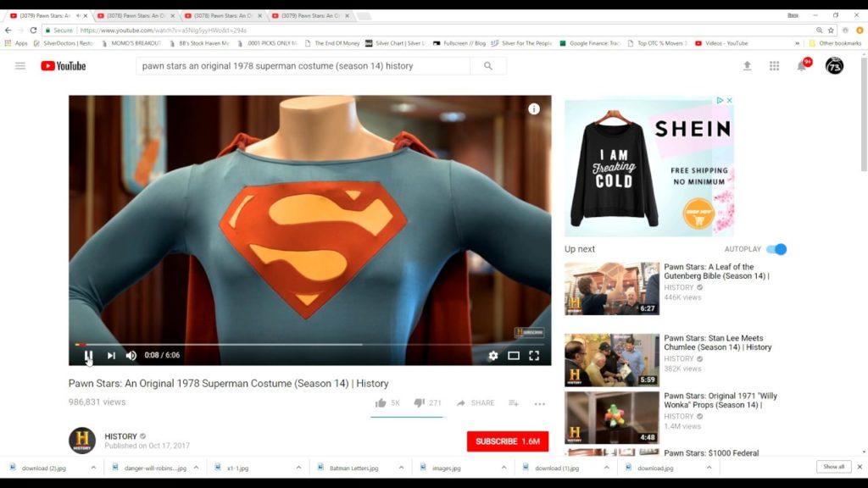Open the upload video icon
Screen dimensions: 868x488
coord(747,66)
